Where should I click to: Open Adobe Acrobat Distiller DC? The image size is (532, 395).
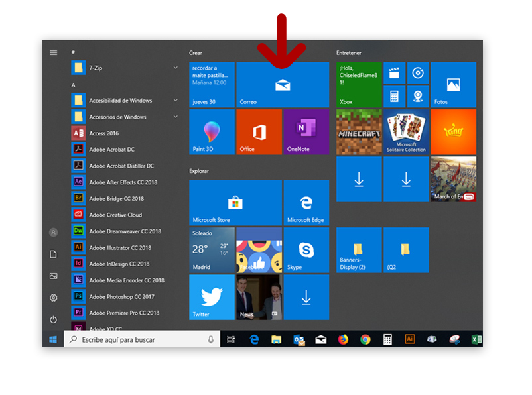[125, 166]
